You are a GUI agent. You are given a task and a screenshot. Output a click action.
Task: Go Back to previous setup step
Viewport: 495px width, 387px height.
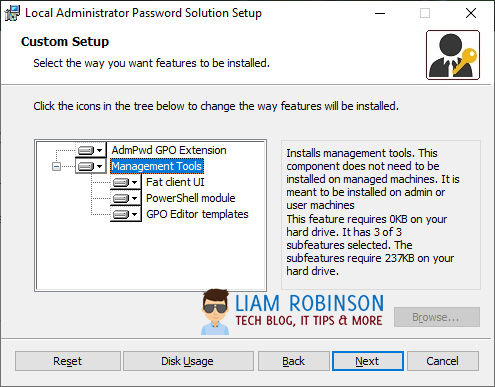(294, 361)
